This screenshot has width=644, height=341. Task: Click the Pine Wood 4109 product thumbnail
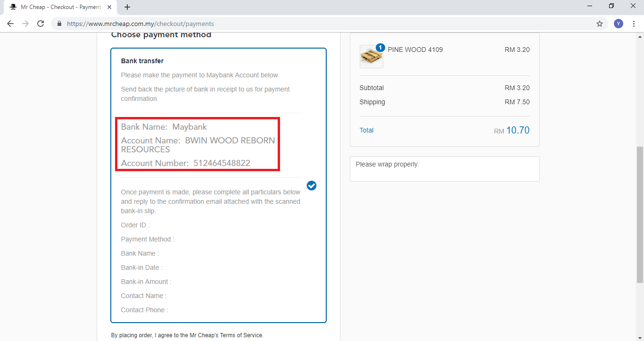coord(371,57)
